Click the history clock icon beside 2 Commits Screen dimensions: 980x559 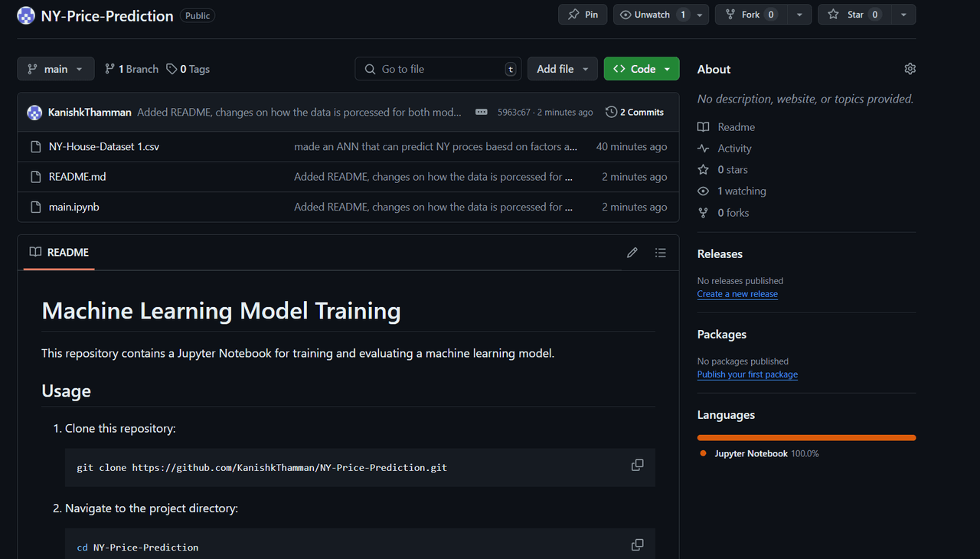611,112
